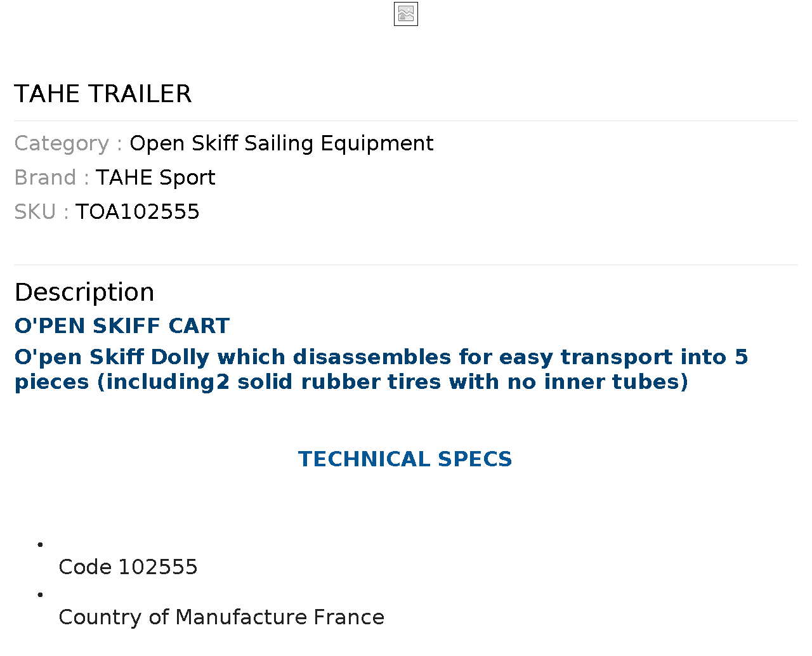Click the Code 102555 list item

(x=128, y=567)
